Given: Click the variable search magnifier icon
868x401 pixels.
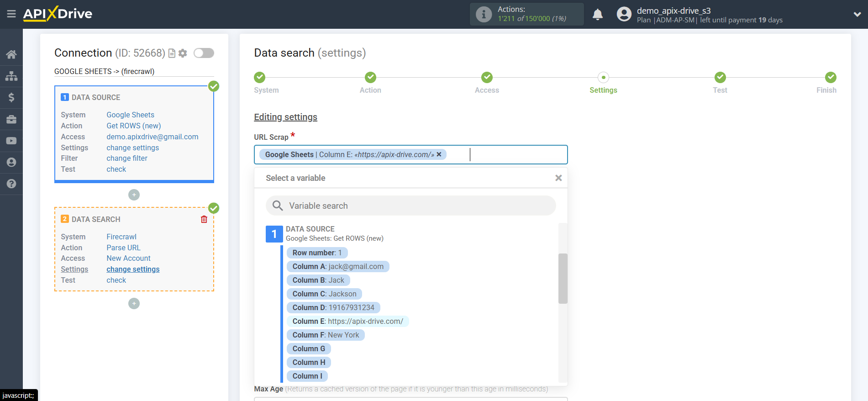Looking at the screenshot, I should [278, 206].
